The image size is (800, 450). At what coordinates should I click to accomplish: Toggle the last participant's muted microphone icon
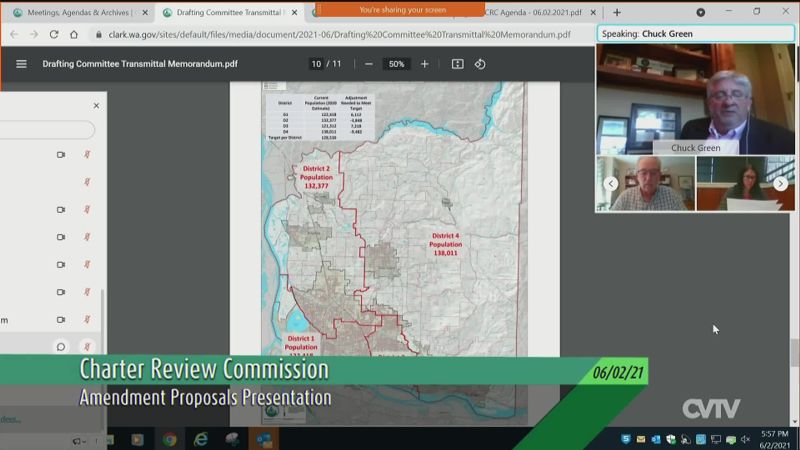point(87,347)
